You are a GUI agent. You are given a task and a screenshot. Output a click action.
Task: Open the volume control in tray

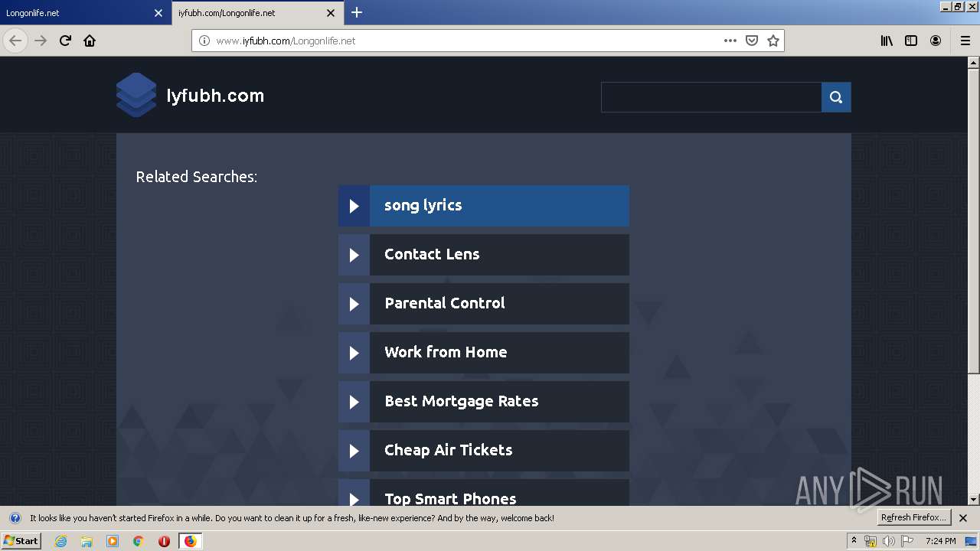pyautogui.click(x=889, y=541)
